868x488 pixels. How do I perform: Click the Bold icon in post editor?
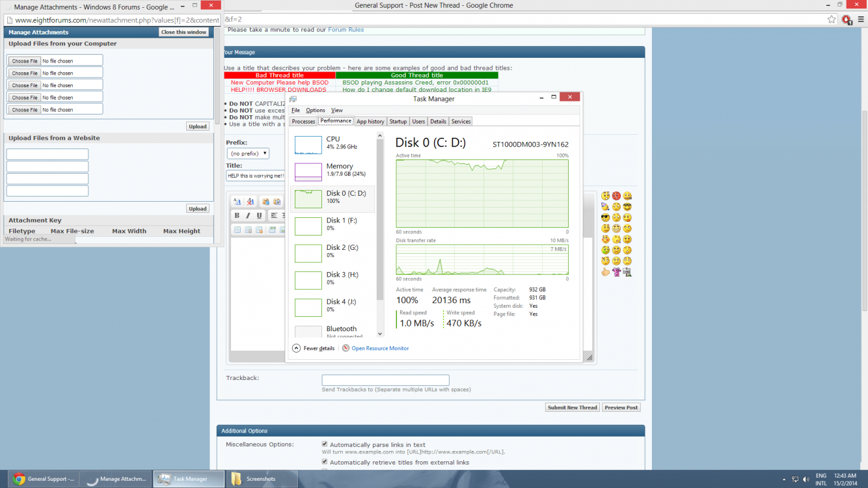coord(237,215)
